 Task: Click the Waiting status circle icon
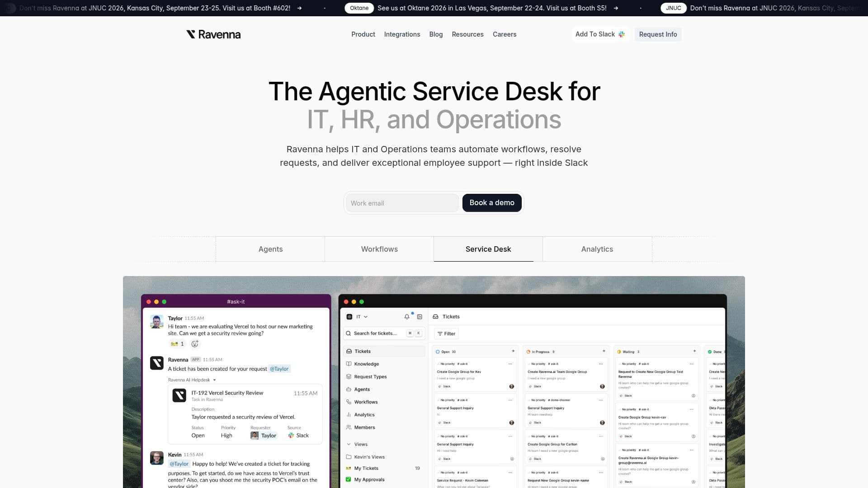pos(619,352)
